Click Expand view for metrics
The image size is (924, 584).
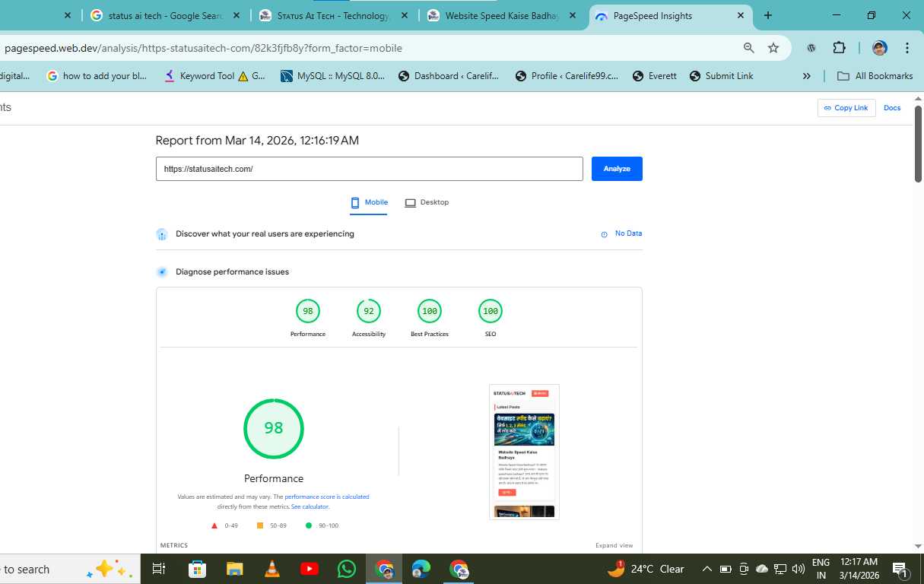click(614, 545)
